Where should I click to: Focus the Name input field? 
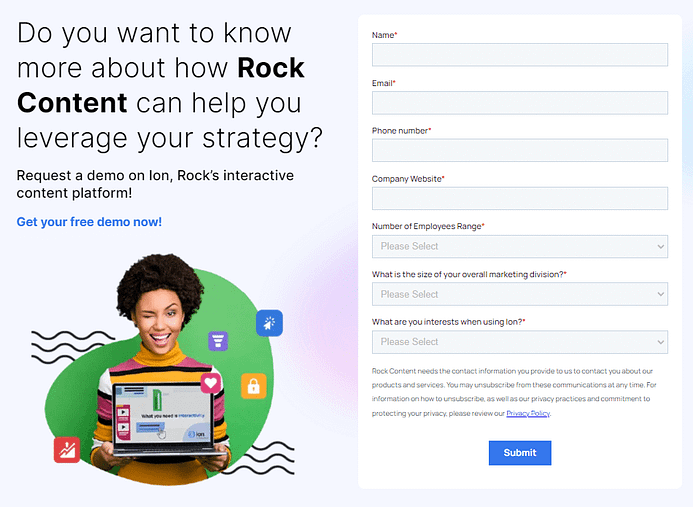coord(520,55)
